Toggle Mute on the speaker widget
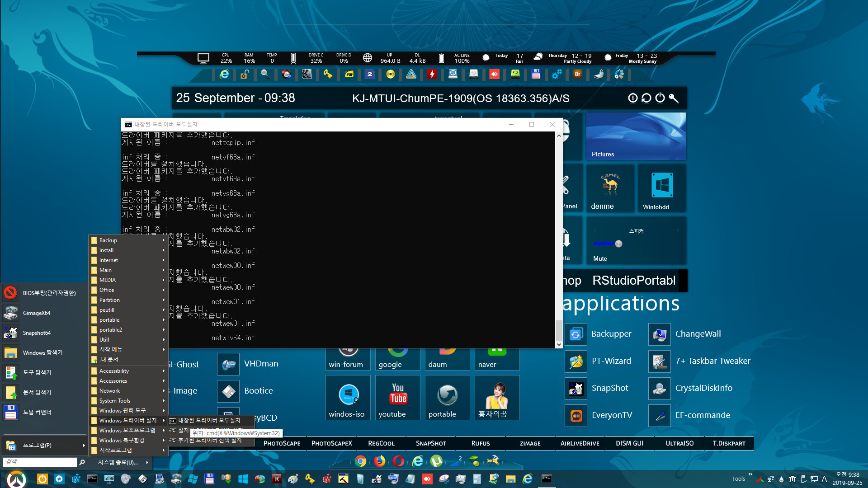The image size is (868, 488). click(x=600, y=258)
